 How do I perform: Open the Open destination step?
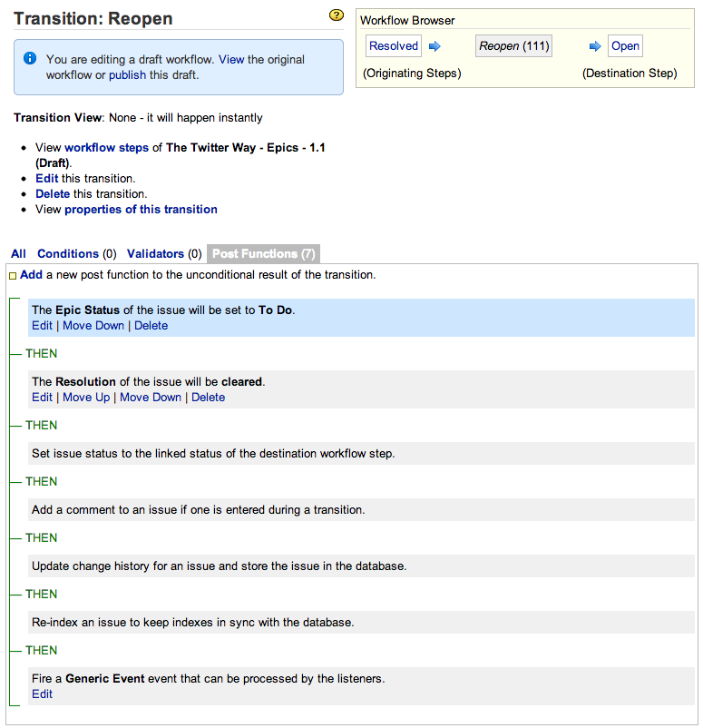[625, 46]
